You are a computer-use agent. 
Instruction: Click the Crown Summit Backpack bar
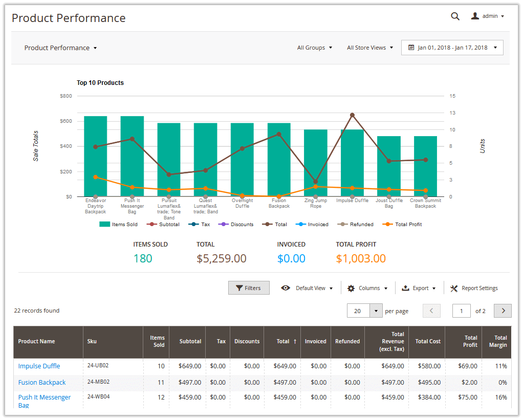(426, 166)
